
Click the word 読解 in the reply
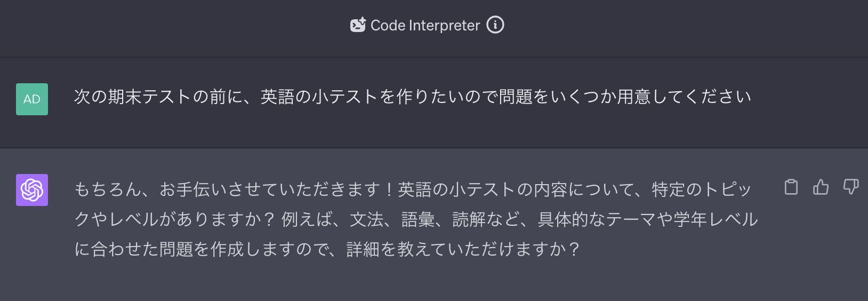(469, 219)
